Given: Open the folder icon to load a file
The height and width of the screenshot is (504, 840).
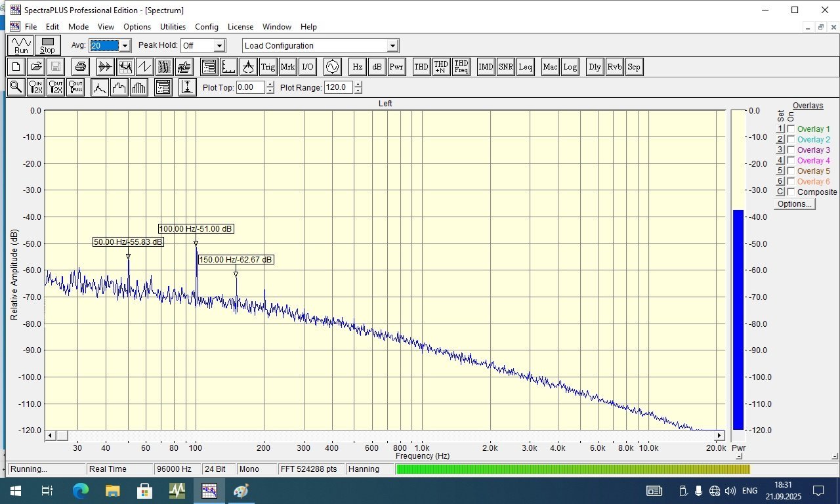Looking at the screenshot, I should click(36, 67).
